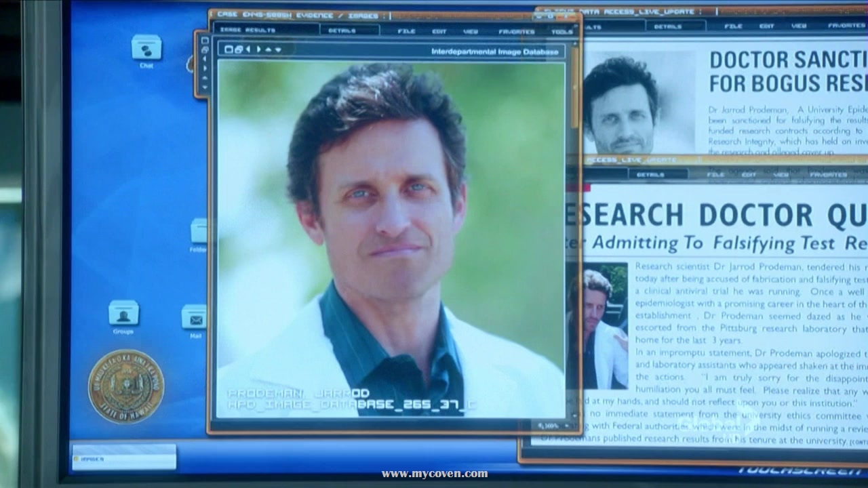
Task: Click the Doctor Sanctioned article portrait photo
Action: [x=620, y=105]
